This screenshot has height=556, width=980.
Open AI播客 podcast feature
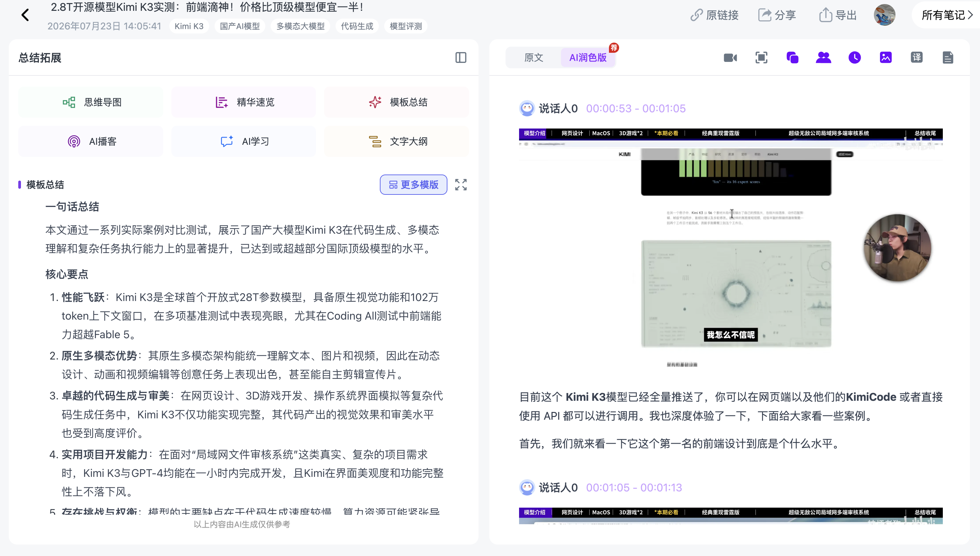click(x=91, y=142)
